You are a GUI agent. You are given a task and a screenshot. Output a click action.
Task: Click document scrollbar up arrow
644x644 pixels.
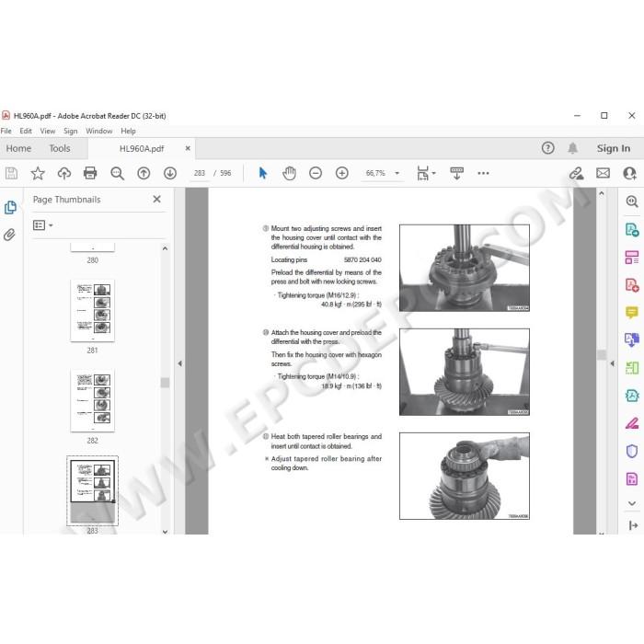pyautogui.click(x=602, y=192)
